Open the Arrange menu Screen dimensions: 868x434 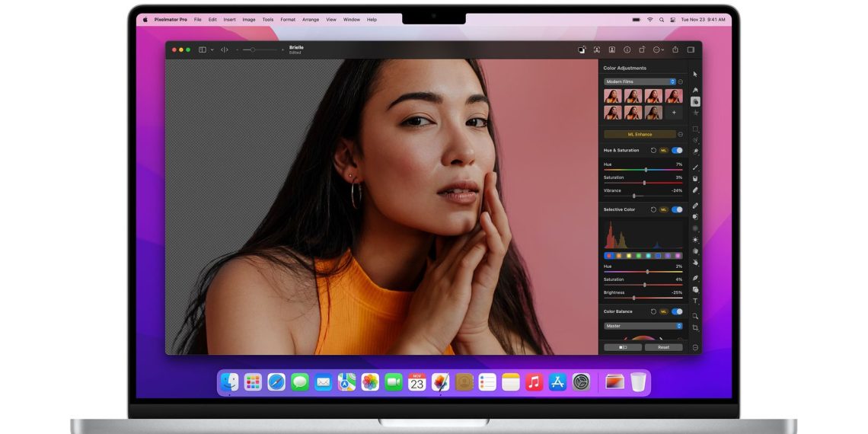311,19
